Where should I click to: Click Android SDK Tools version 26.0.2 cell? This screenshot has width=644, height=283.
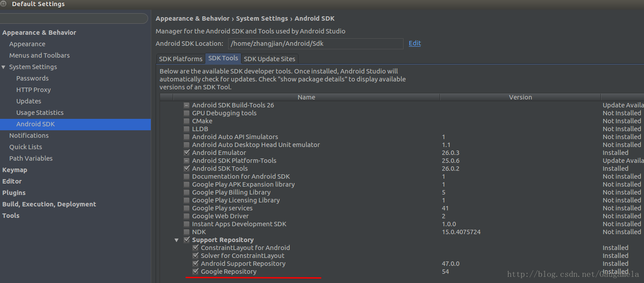451,169
